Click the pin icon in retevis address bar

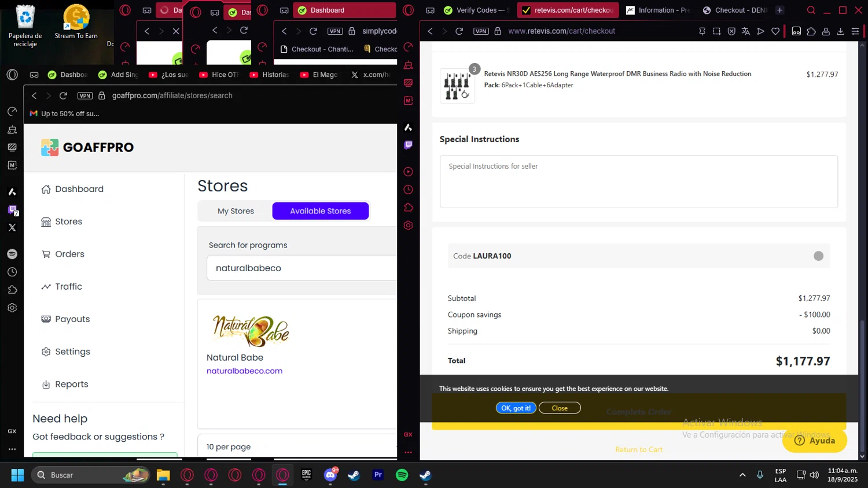[702, 31]
